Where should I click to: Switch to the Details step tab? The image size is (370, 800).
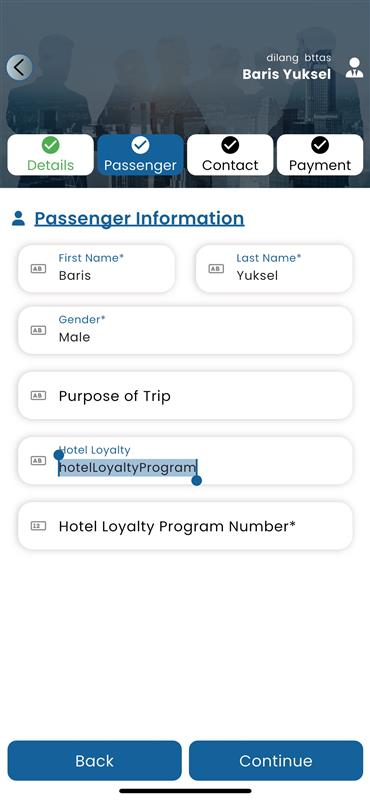[x=51, y=155]
